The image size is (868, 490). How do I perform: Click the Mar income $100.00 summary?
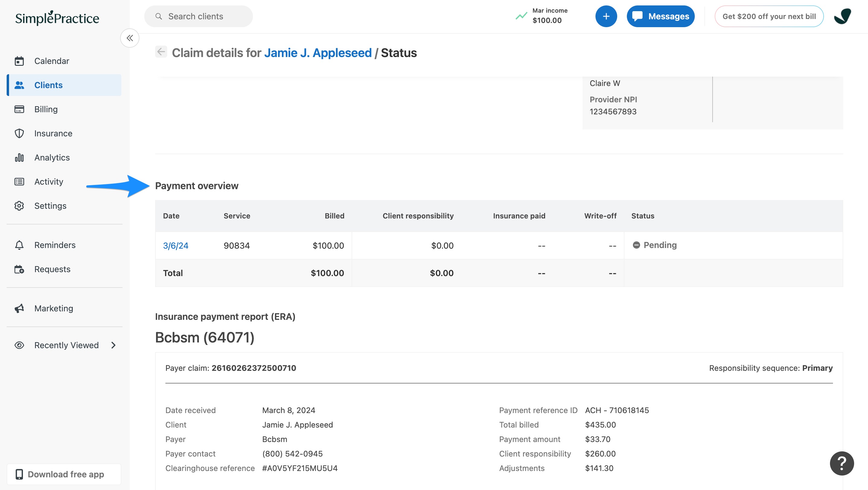[542, 16]
